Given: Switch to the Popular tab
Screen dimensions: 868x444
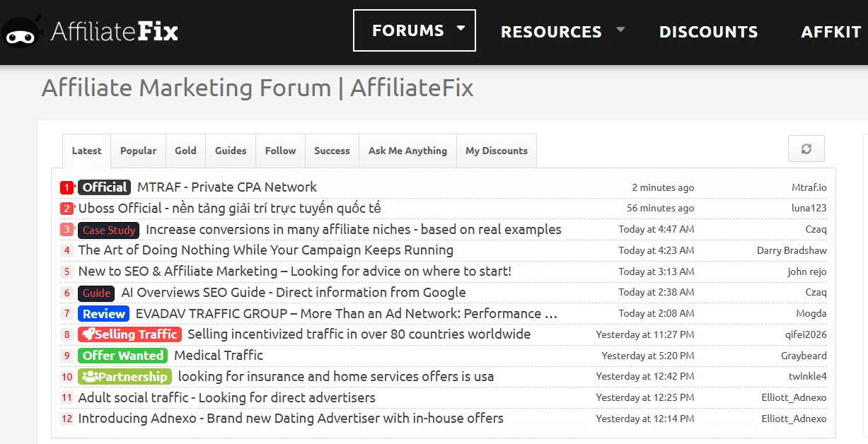Looking at the screenshot, I should point(139,151).
